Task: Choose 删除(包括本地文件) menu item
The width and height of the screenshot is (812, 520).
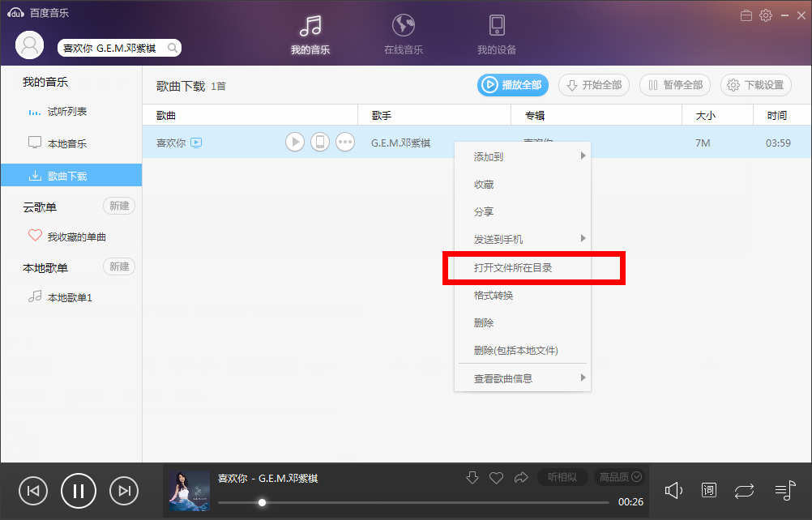Action: (x=523, y=350)
